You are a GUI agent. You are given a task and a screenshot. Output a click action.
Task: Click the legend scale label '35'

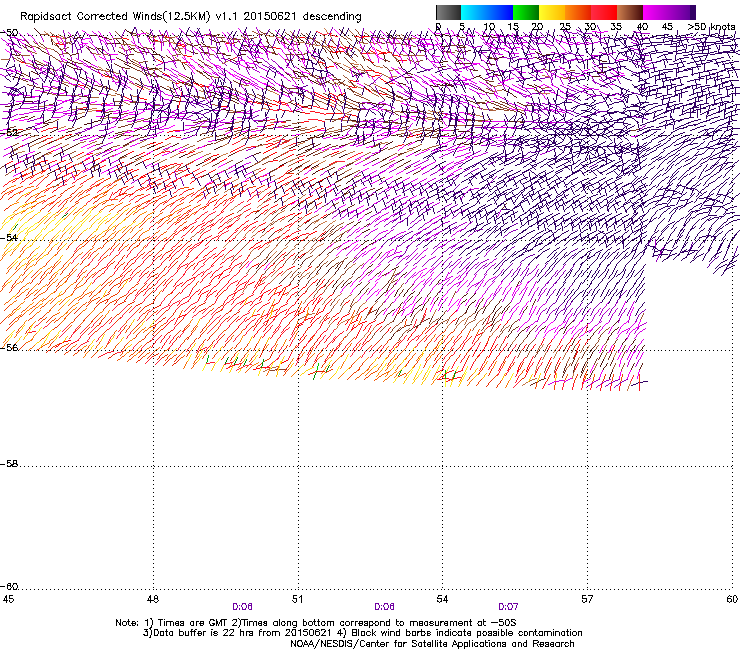(x=616, y=27)
